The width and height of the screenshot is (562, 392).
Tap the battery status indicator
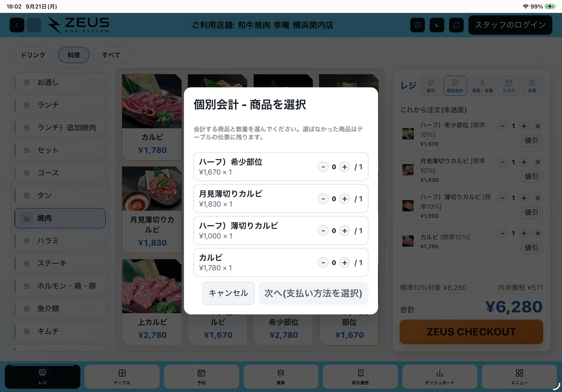click(x=551, y=7)
